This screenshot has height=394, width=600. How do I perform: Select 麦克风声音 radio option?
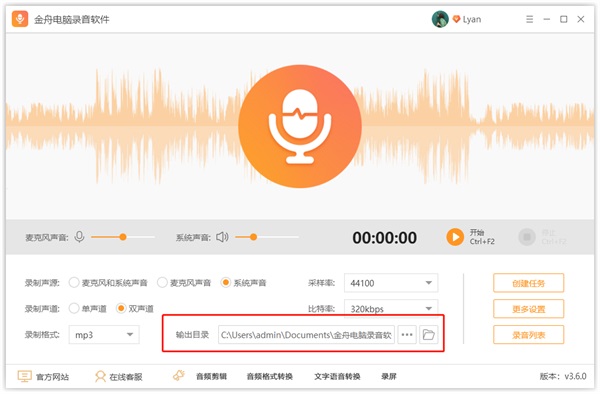pyautogui.click(x=184, y=283)
